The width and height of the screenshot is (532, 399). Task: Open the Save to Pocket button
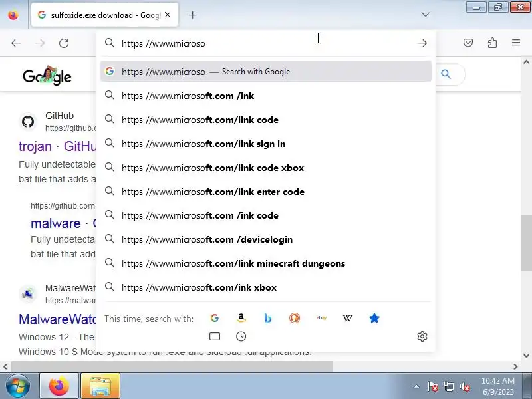468,43
